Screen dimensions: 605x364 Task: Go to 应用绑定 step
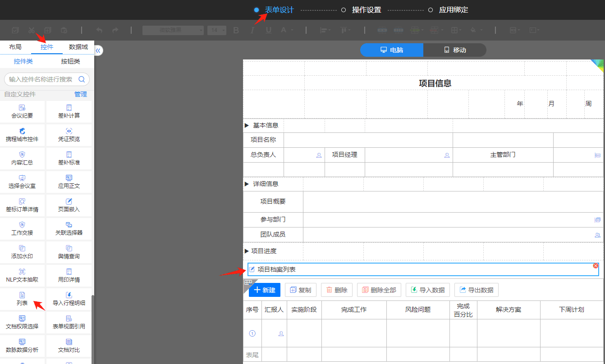(x=454, y=10)
